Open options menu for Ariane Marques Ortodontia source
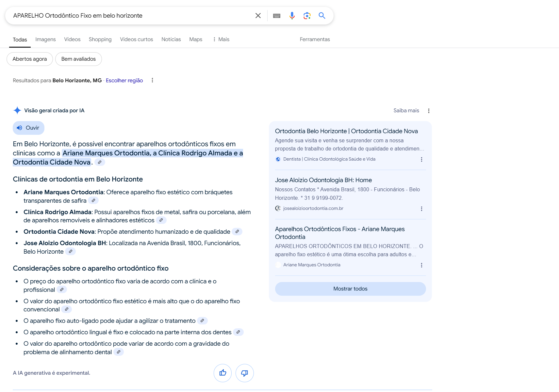Screen dimensions: 559x392 (x=421, y=265)
